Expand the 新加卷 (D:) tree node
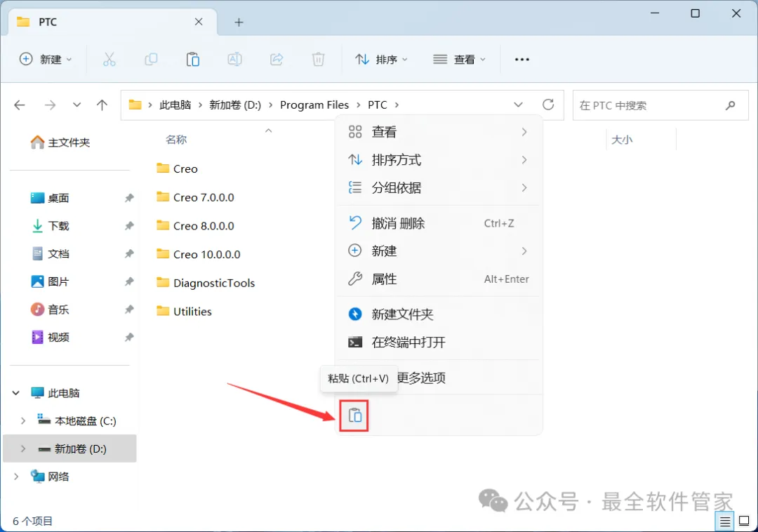Image resolution: width=758 pixels, height=532 pixels. pos(22,449)
